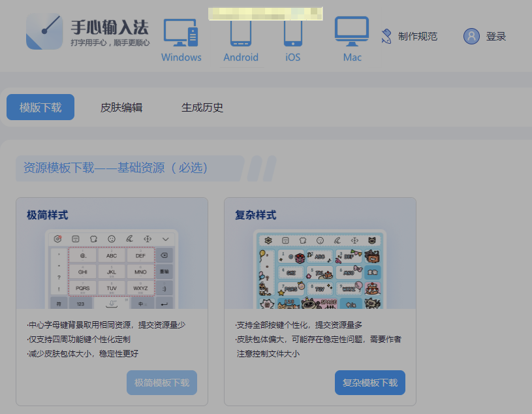Image resolution: width=532 pixels, height=414 pixels.
Task: Open the 登录 login link
Action: (x=495, y=37)
